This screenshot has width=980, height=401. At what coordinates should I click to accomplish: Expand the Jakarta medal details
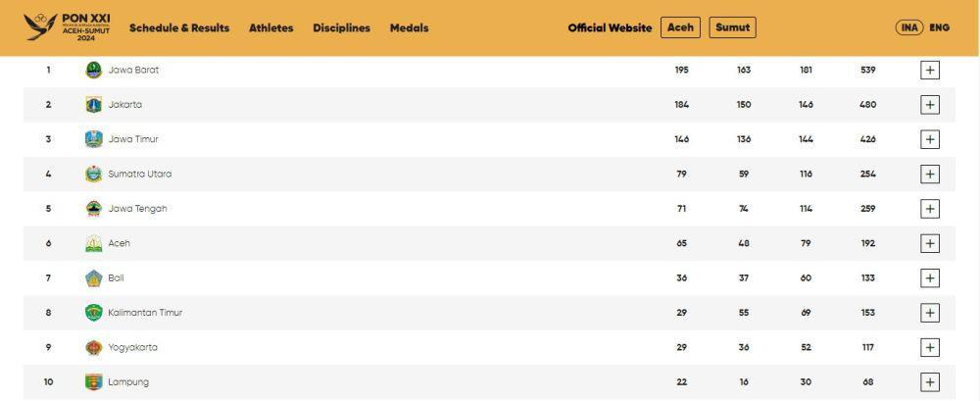pos(929,105)
